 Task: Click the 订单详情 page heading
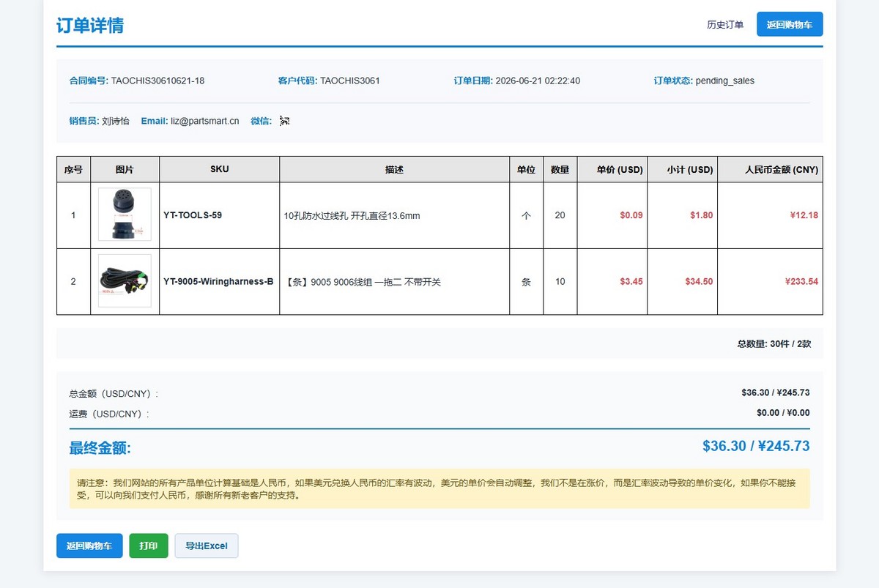click(x=90, y=26)
